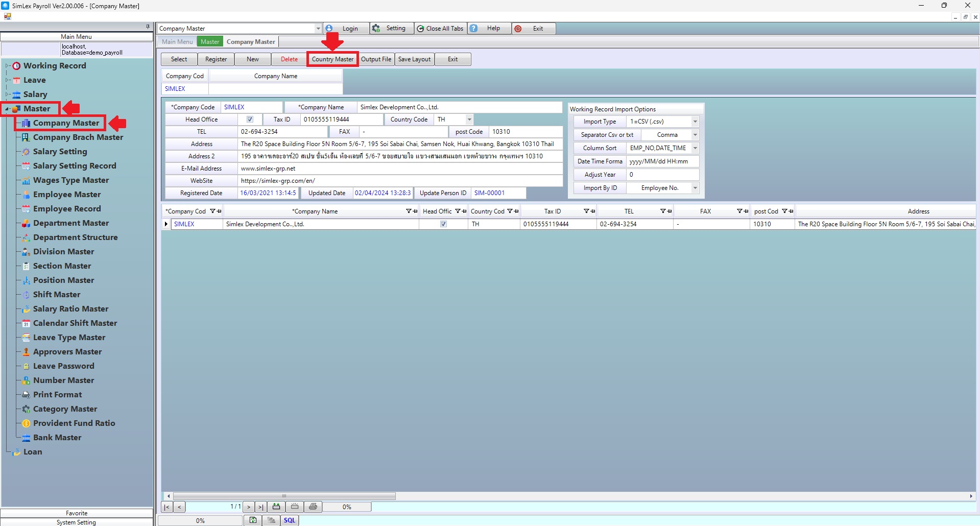Open Employee Master in the sidebar tree

coord(67,195)
